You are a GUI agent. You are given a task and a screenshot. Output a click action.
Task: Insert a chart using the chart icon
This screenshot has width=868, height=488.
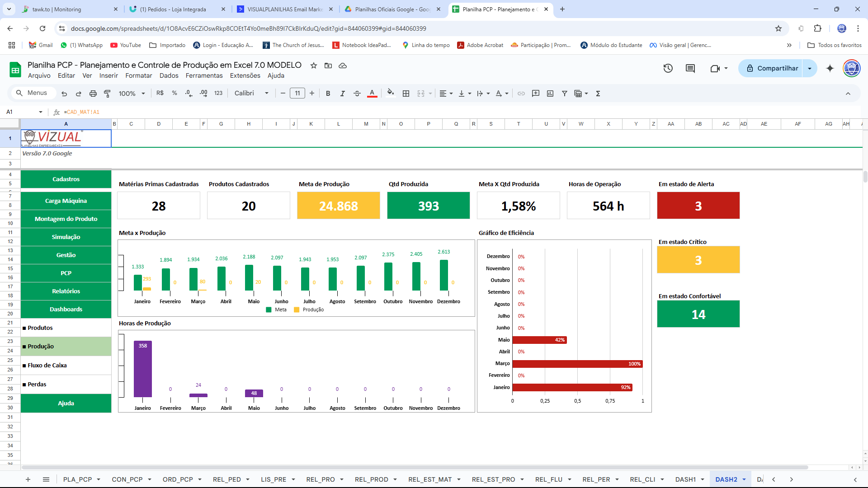pos(550,94)
